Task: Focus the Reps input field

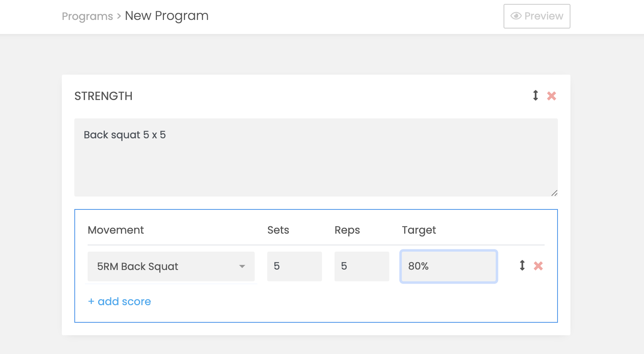Action: point(362,266)
